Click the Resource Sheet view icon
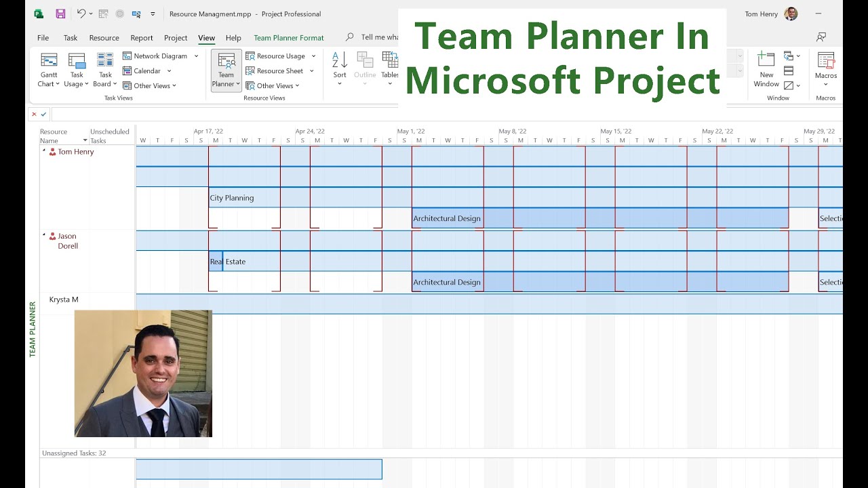Screen dimensions: 868x488 pyautogui.click(x=250, y=71)
